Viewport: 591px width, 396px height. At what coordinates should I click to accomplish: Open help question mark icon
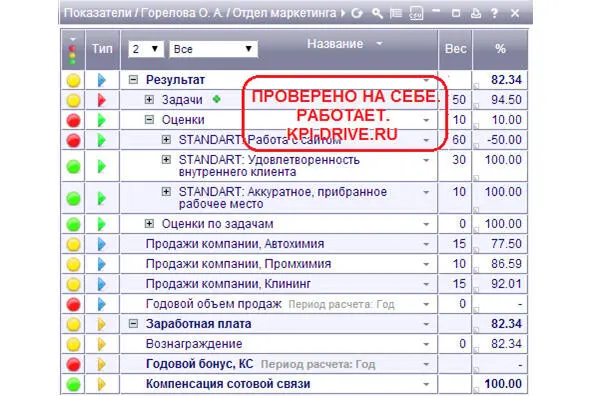point(494,13)
